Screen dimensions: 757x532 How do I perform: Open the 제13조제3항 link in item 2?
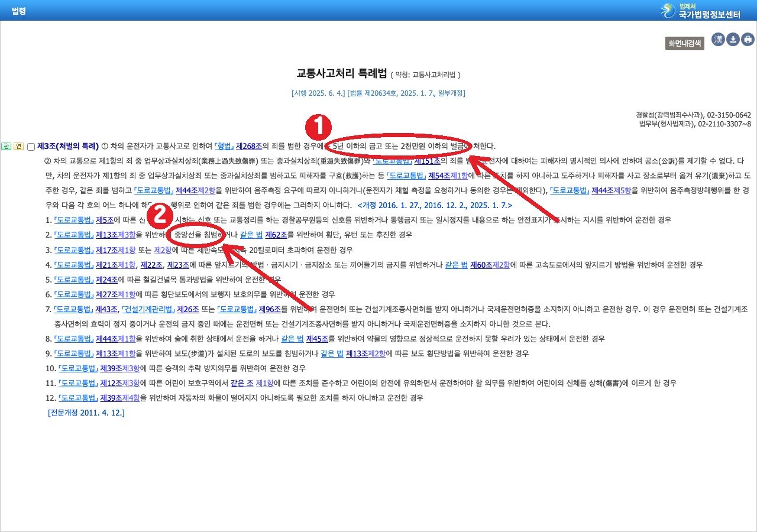point(115,235)
